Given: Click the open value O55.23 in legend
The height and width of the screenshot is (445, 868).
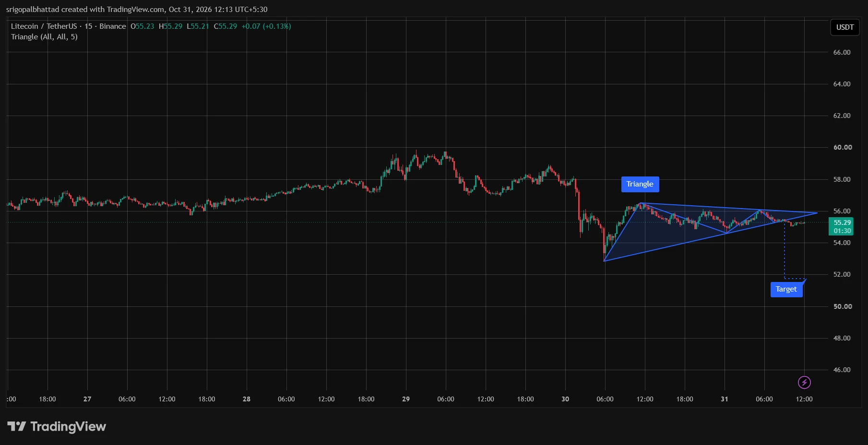Looking at the screenshot, I should [143, 26].
